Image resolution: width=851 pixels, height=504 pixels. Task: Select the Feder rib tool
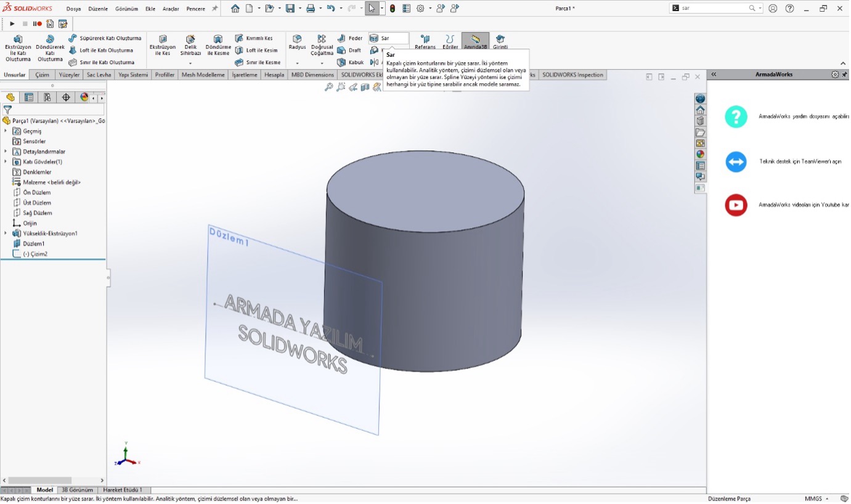[350, 38]
